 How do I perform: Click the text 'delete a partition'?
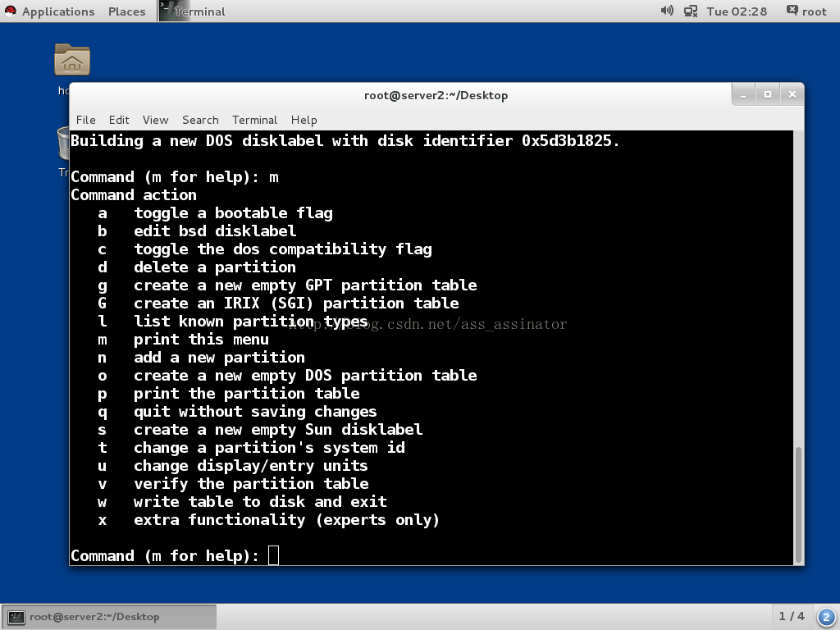[x=215, y=267]
